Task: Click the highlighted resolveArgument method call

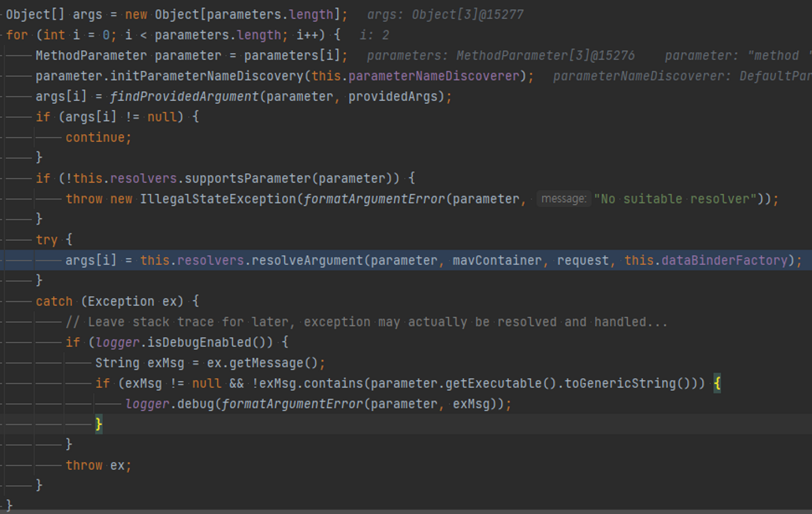Action: tap(307, 260)
